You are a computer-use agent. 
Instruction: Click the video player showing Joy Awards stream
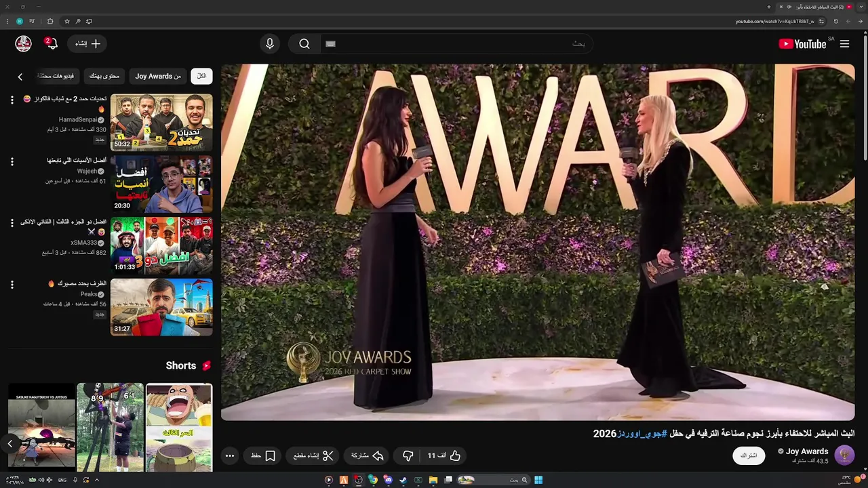point(538,243)
